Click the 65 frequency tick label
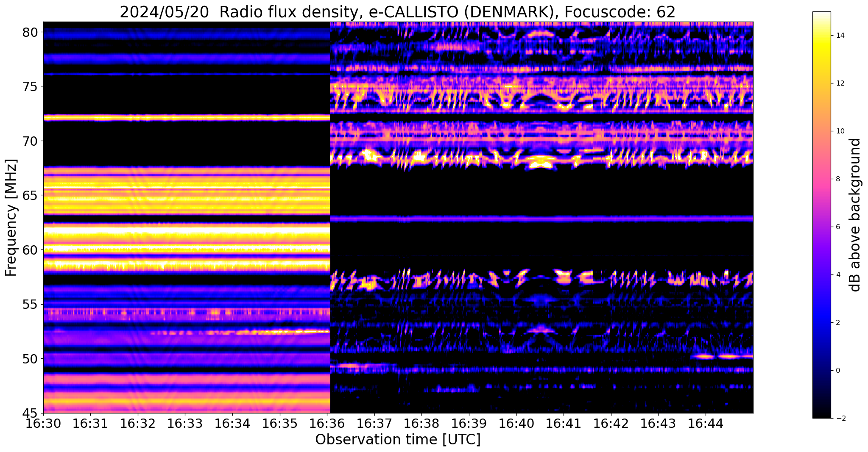Image resolution: width=868 pixels, height=452 pixels. (x=30, y=196)
